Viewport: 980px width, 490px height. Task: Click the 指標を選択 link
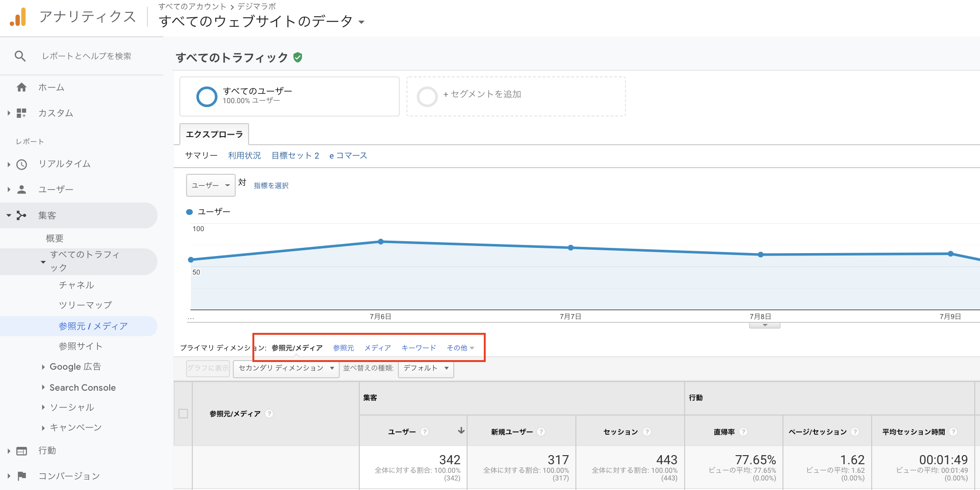tap(271, 186)
